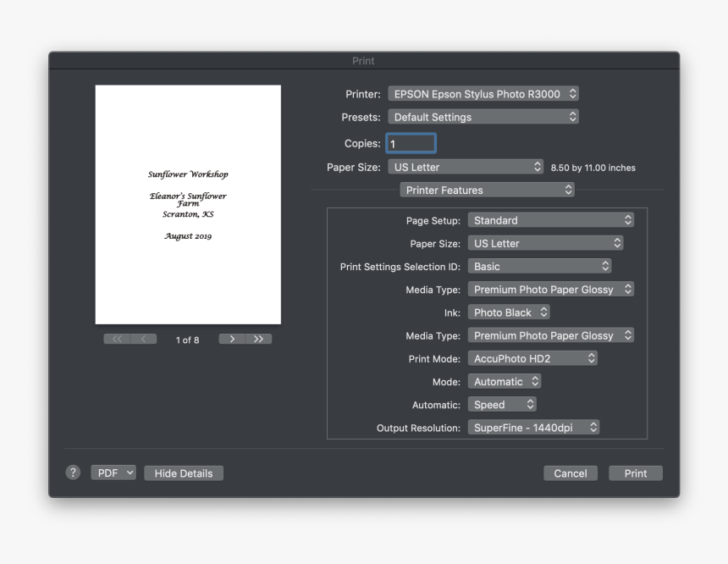Open the Speed setting dropdown
Screen dimensions: 728x564
[502, 405]
